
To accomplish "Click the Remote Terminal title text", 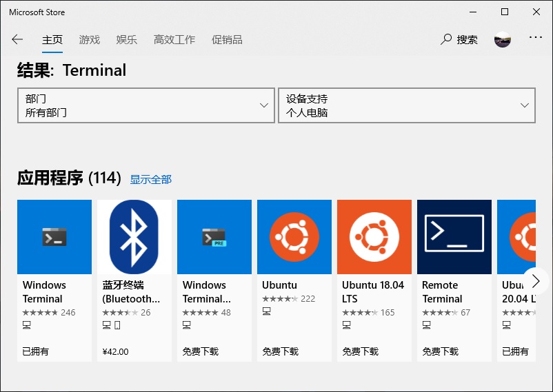I will point(442,292).
